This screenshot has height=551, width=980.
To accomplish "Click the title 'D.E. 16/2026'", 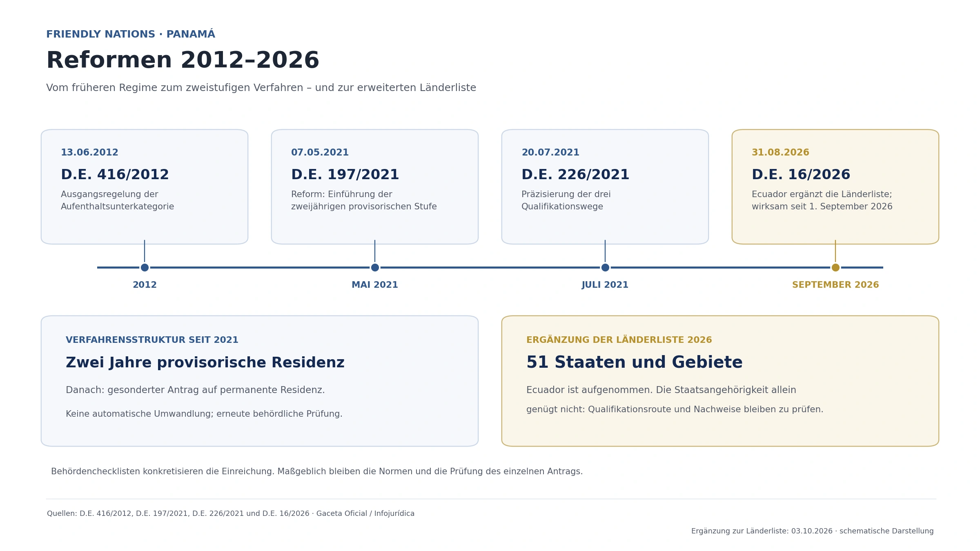I will point(801,175).
